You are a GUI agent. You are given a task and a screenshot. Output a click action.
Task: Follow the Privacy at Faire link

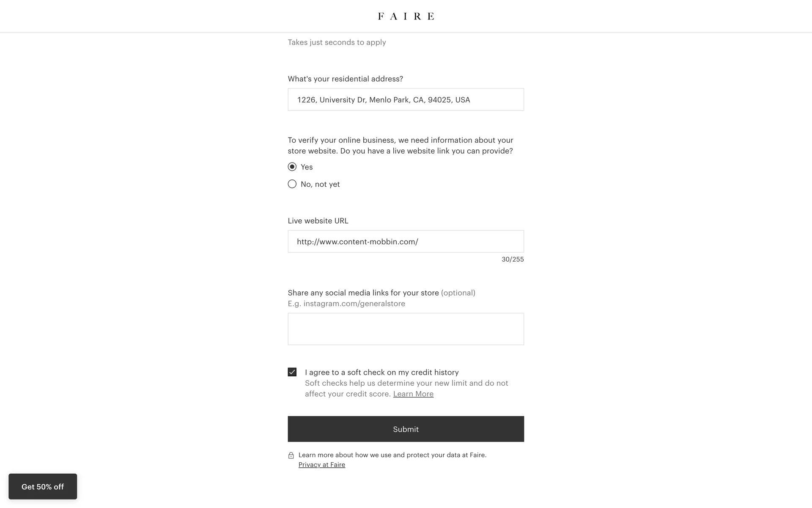pos(322,465)
